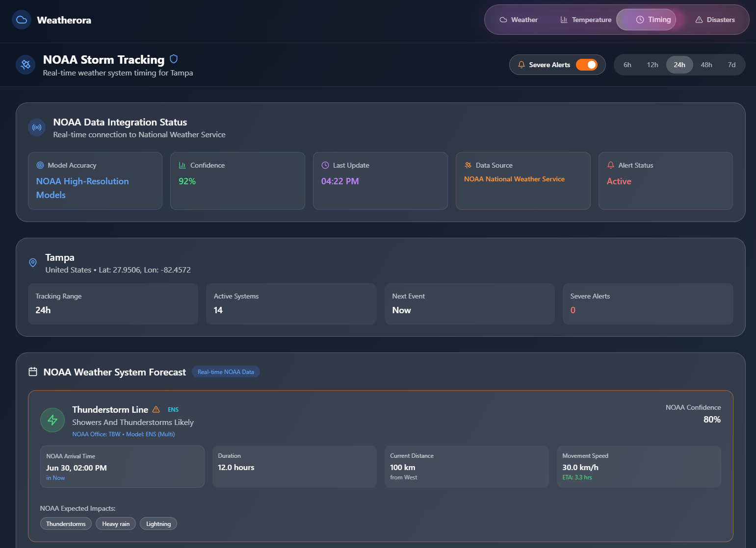The height and width of the screenshot is (548, 756).
Task: Click the Active alert status value
Action: click(619, 181)
